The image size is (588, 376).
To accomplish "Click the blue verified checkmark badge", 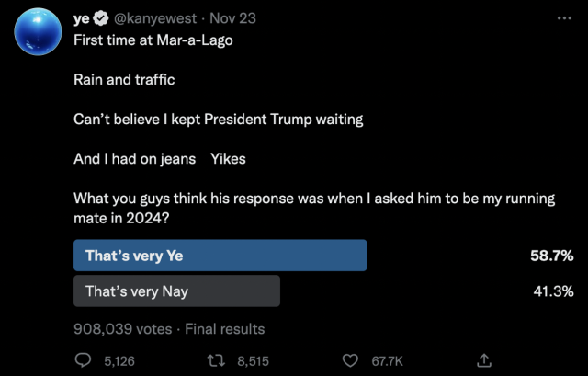I will point(100,18).
